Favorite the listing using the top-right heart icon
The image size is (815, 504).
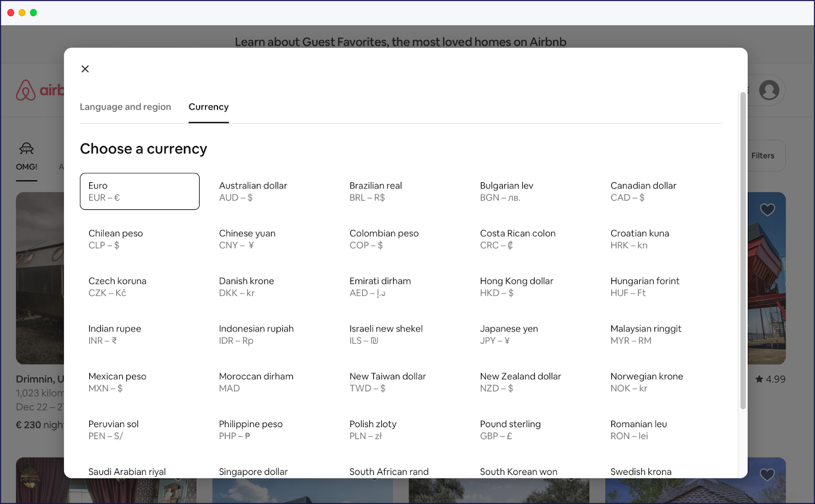768,209
